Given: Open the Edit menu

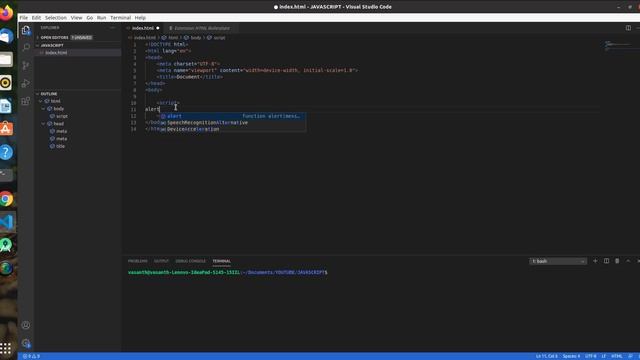Looking at the screenshot, I should pyautogui.click(x=36, y=18).
